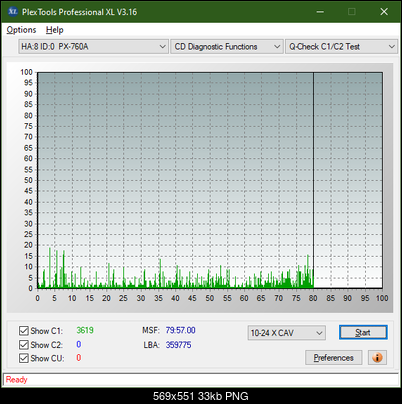The image size is (402, 404).
Task: Click the CU count value 0
Action: point(79,358)
